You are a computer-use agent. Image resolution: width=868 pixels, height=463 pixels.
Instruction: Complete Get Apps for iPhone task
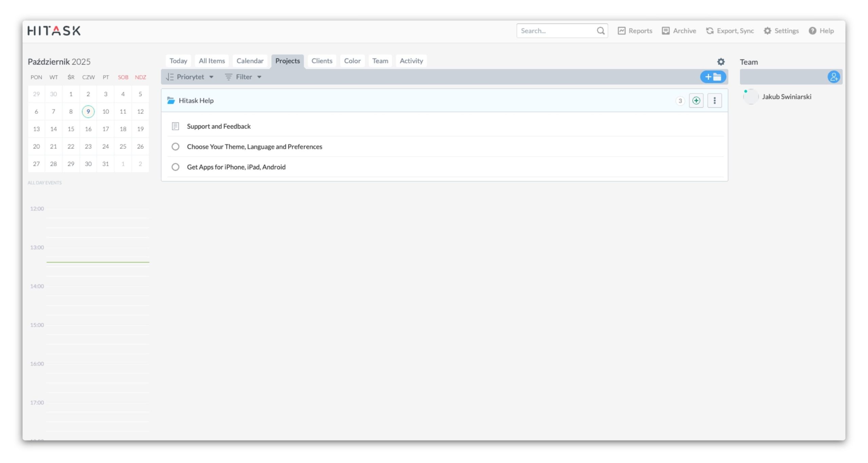(x=175, y=167)
